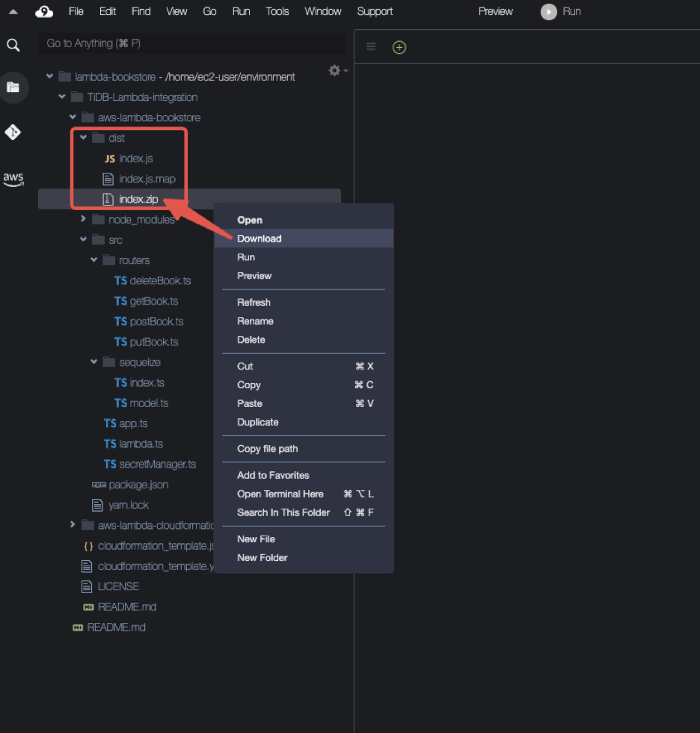Choose Add to Favorites
The width and height of the screenshot is (700, 733).
pos(304,475)
